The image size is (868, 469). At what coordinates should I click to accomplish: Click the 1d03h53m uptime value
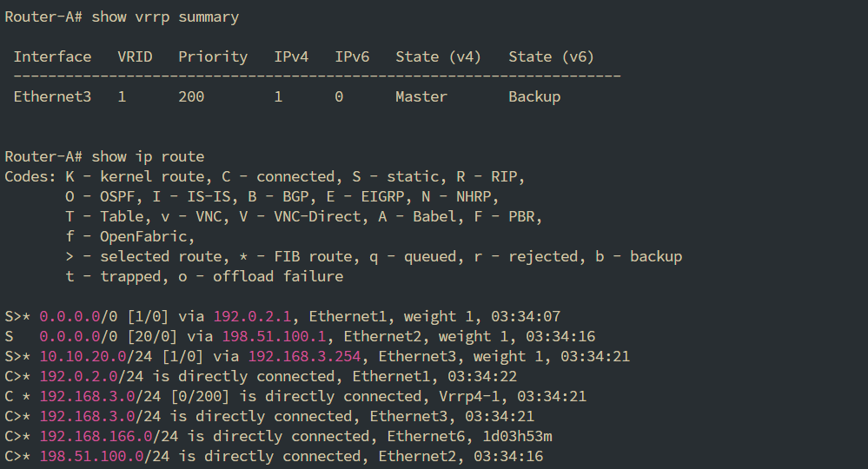pos(517,436)
